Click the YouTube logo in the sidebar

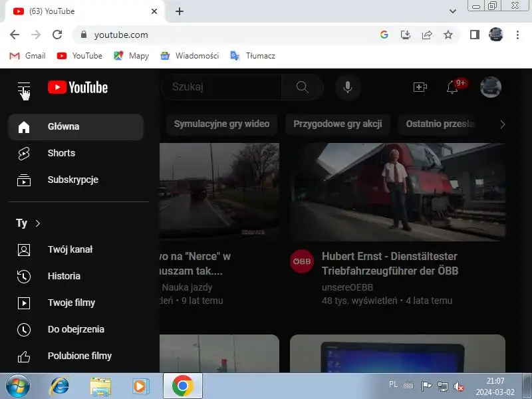78,87
